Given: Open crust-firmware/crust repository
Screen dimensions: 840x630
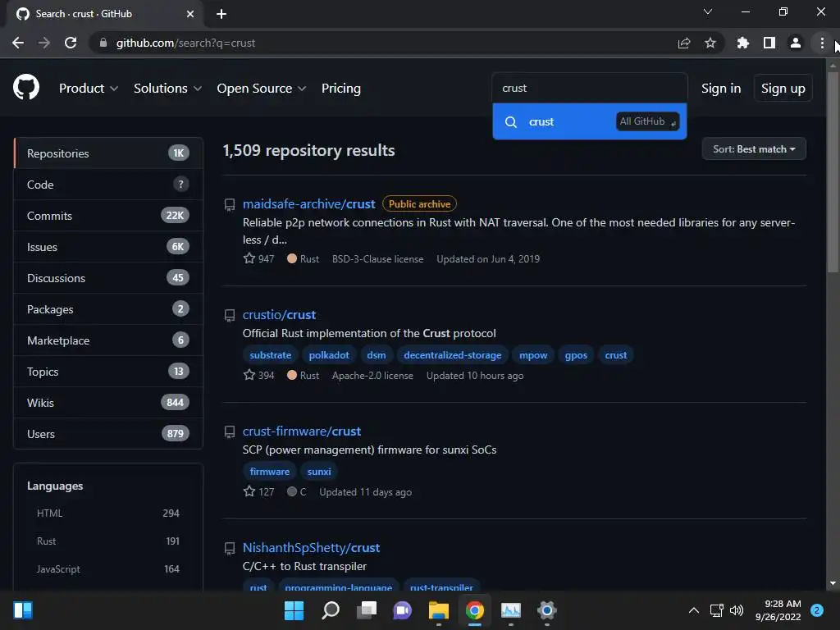Looking at the screenshot, I should [302, 431].
